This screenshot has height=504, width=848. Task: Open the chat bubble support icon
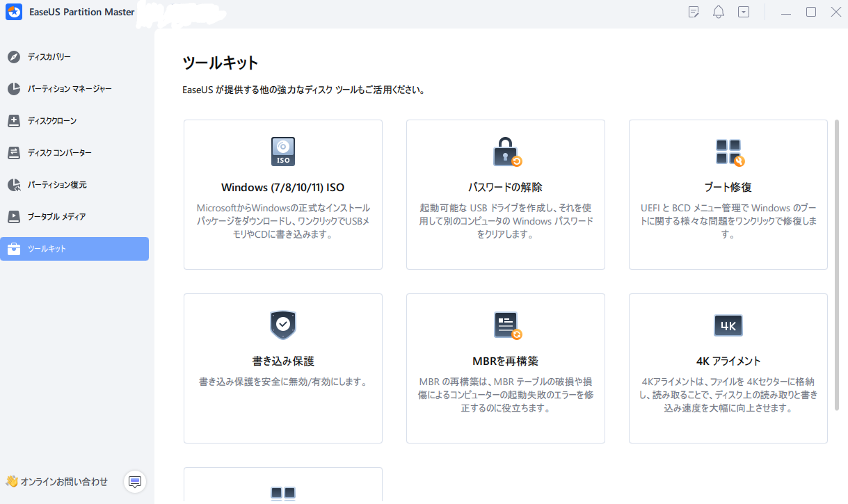135,482
